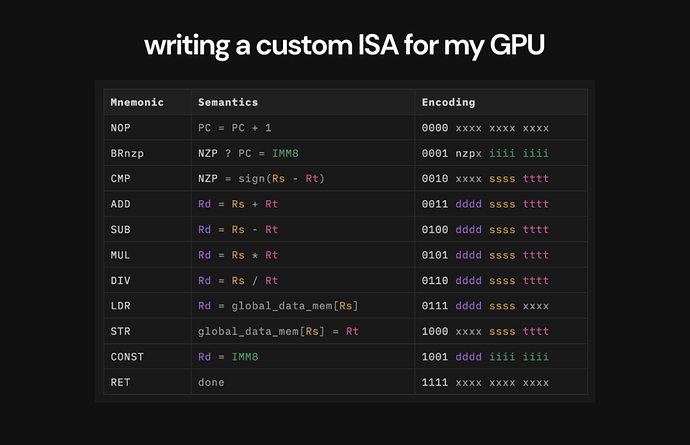Click the CMP mnemonic cell
This screenshot has width=690, height=445.
121,178
